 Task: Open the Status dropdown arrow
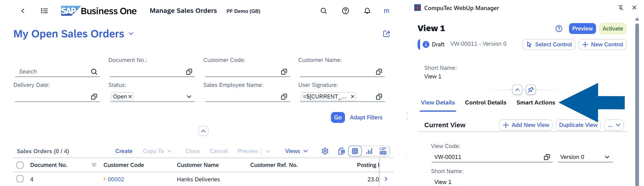[189, 97]
